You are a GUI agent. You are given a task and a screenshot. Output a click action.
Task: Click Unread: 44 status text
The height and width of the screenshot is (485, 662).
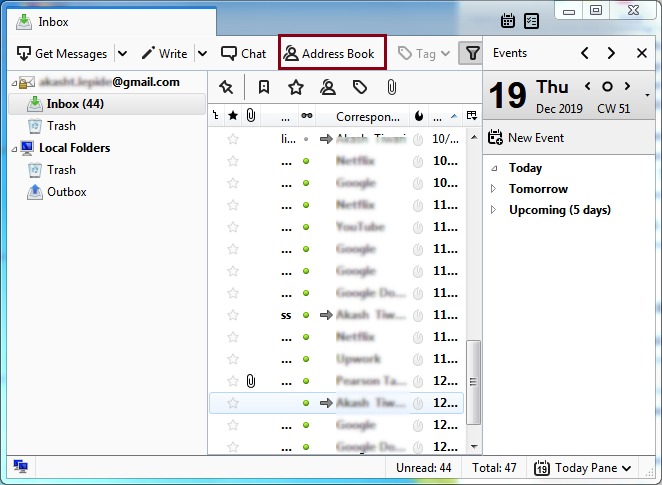pyautogui.click(x=423, y=468)
